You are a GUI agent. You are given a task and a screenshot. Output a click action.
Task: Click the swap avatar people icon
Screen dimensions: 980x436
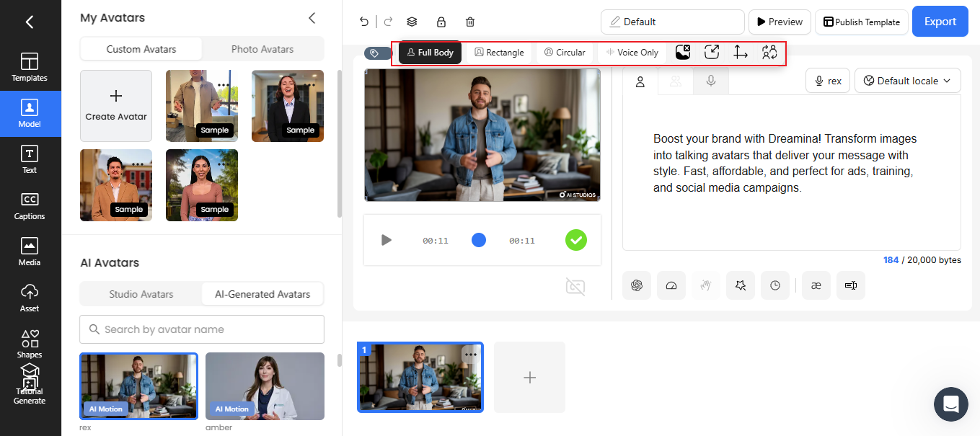coord(769,52)
